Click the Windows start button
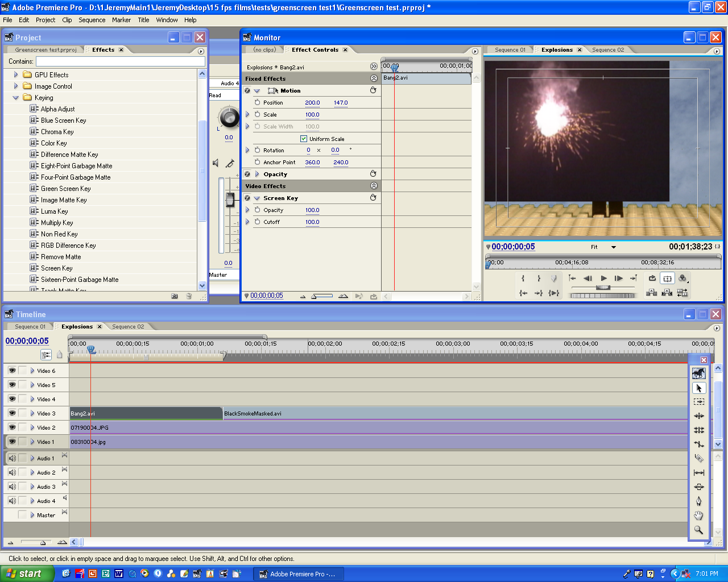The width and height of the screenshot is (728, 582). click(x=27, y=573)
